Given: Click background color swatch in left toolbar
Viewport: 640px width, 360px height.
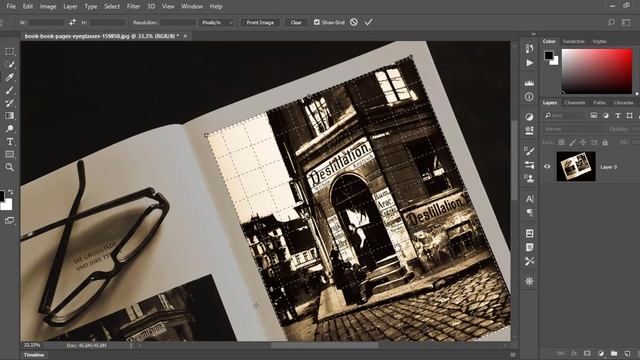Looking at the screenshot, I should click(7, 204).
